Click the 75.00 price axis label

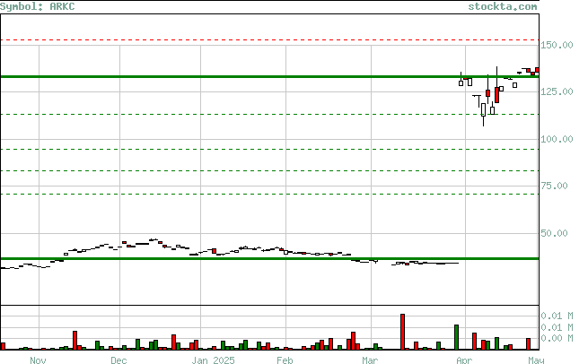554,186
